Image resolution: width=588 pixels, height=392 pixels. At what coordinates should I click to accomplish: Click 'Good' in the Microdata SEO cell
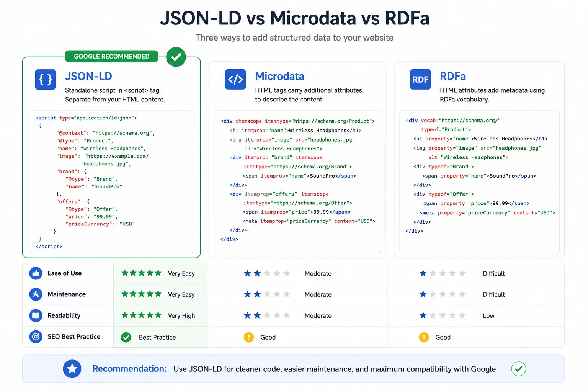pos(268,337)
